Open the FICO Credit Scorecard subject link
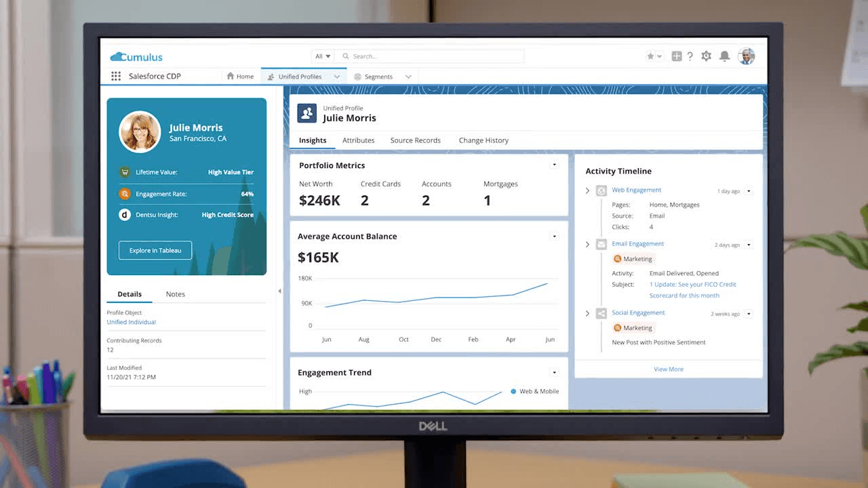The width and height of the screenshot is (868, 488). coord(693,290)
